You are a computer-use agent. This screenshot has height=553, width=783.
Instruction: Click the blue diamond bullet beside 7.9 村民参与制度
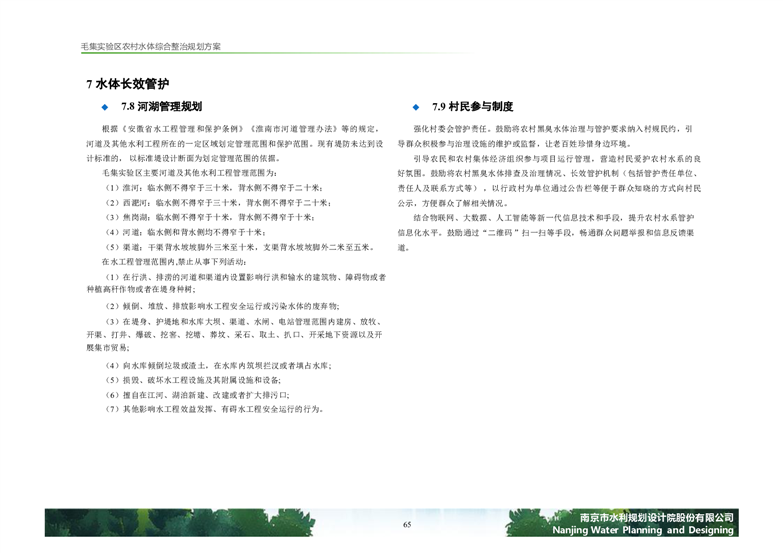[415, 107]
